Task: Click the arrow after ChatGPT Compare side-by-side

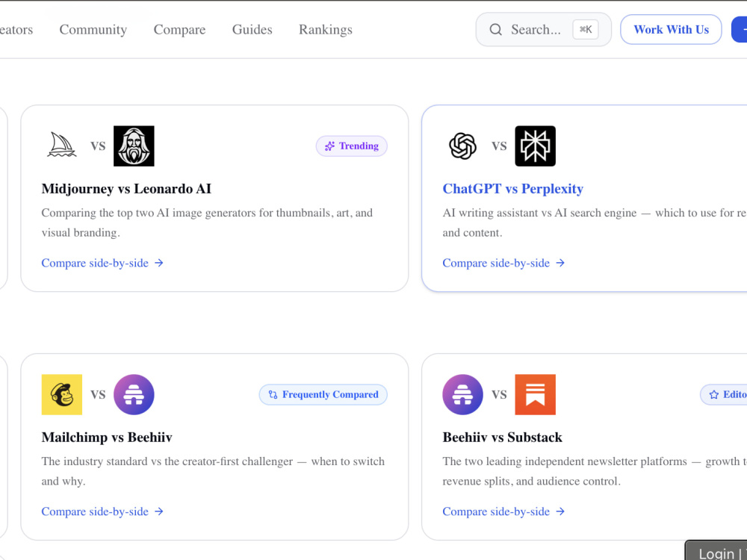Action: point(560,263)
